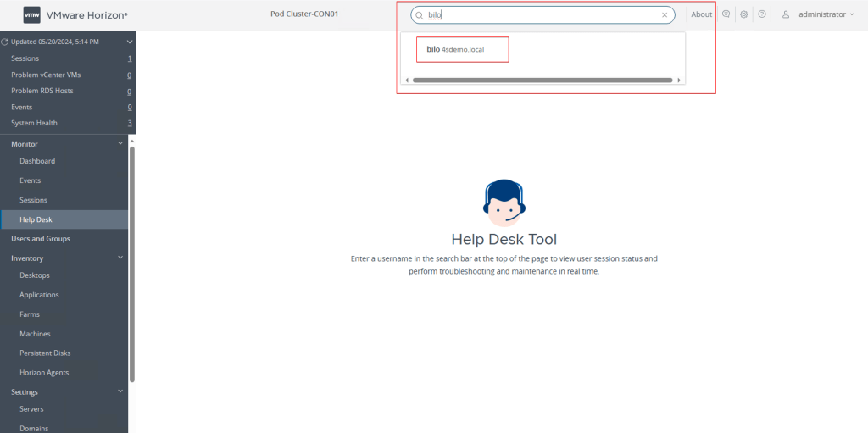Open the feedback chat bubble icon

tap(726, 14)
